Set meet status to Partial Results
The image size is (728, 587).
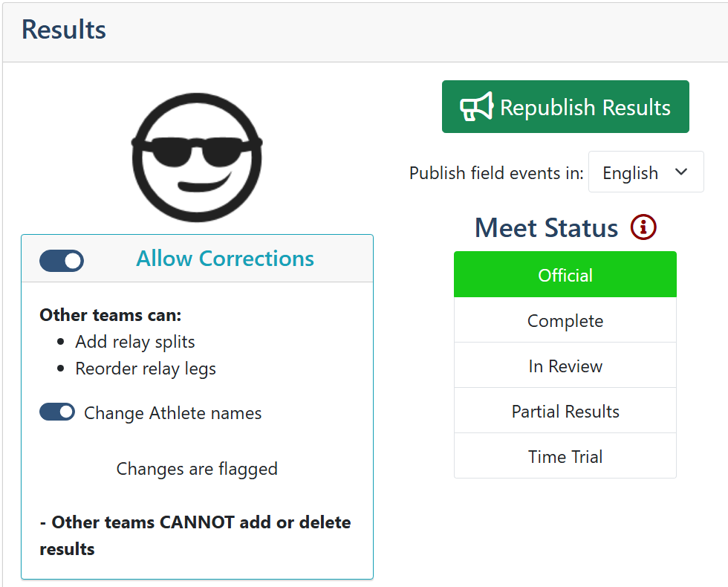tap(565, 410)
